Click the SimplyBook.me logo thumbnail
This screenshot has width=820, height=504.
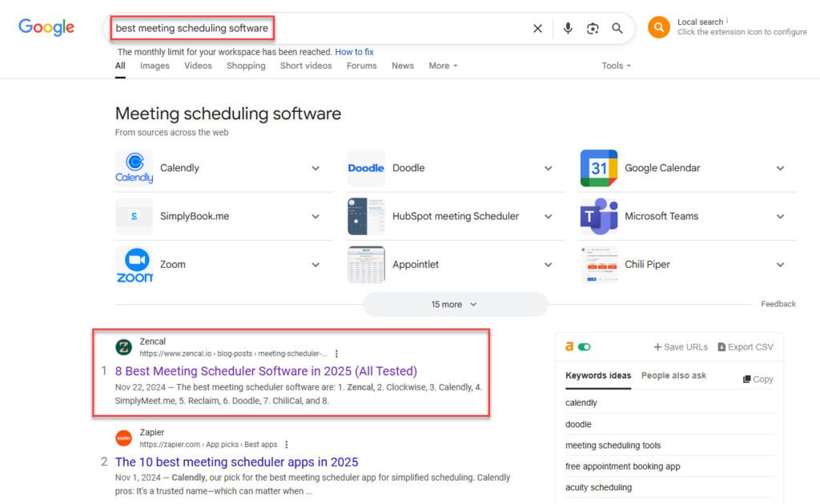coord(135,216)
